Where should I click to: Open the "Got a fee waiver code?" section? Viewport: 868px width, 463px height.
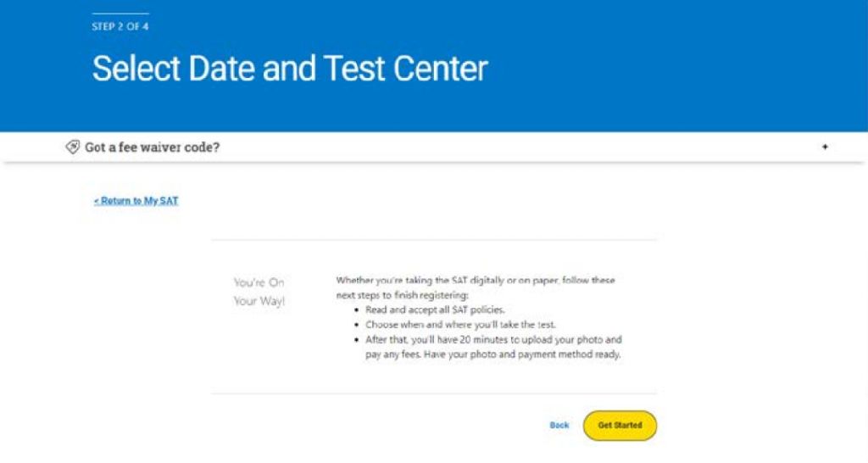point(153,147)
